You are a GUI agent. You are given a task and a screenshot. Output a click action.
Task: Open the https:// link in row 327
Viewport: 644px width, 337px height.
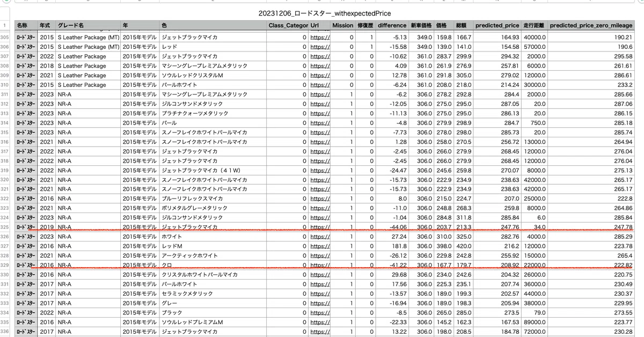pos(320,246)
